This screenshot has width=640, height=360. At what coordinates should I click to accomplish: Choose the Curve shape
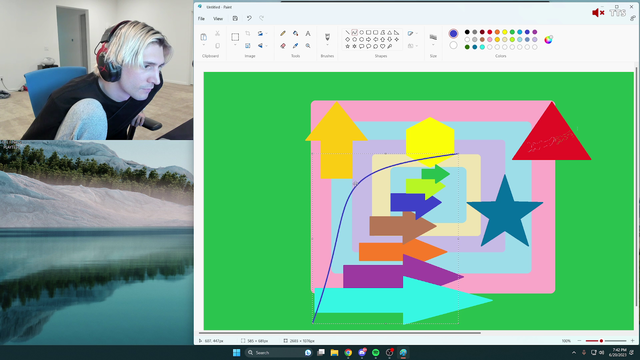click(x=354, y=32)
